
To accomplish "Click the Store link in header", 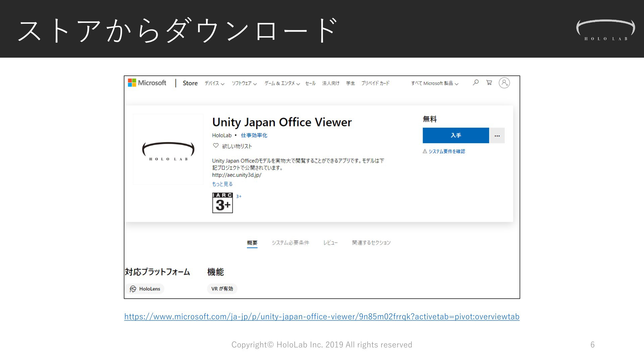I will (190, 83).
